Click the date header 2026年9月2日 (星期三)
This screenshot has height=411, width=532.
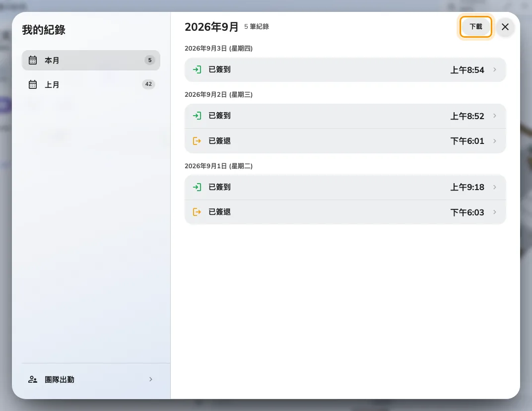pyautogui.click(x=218, y=95)
